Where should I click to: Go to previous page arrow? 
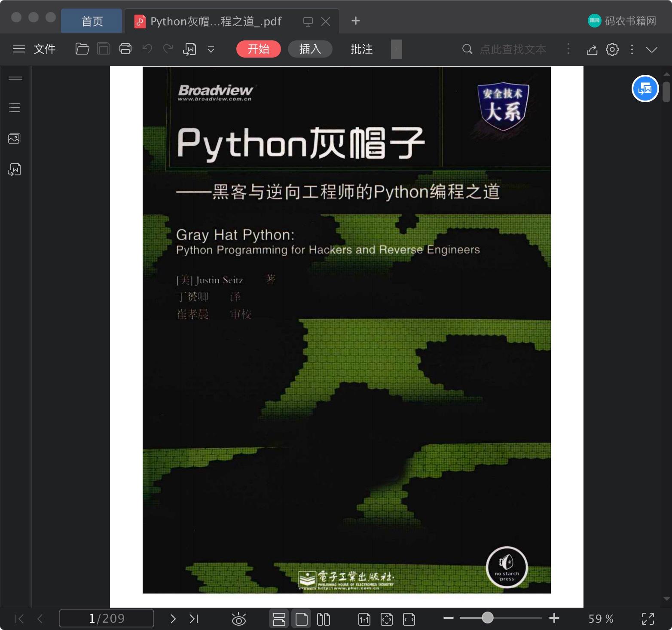pos(40,618)
